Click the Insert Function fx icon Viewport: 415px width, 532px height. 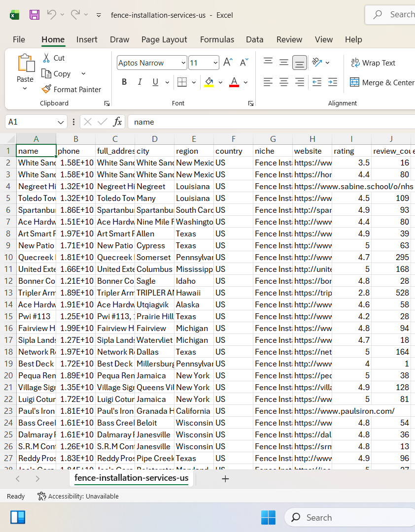point(117,122)
